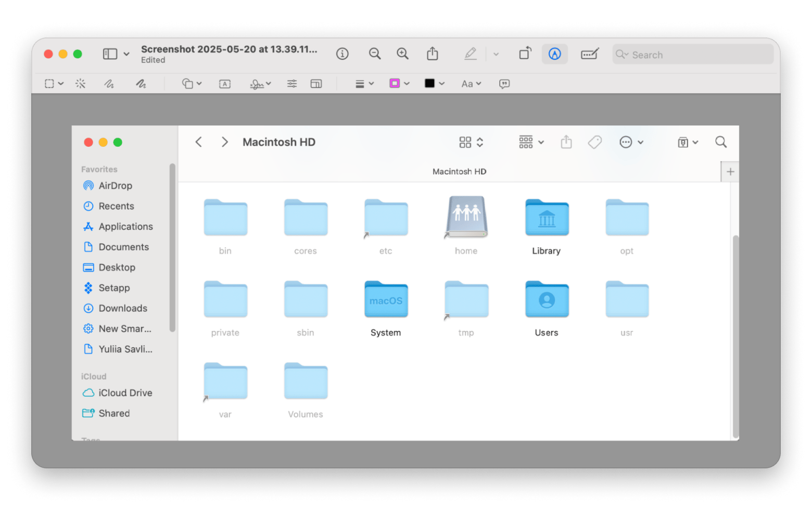Click the Share icon in Preview toolbar
Screen dimensions: 812x510
[x=432, y=54]
